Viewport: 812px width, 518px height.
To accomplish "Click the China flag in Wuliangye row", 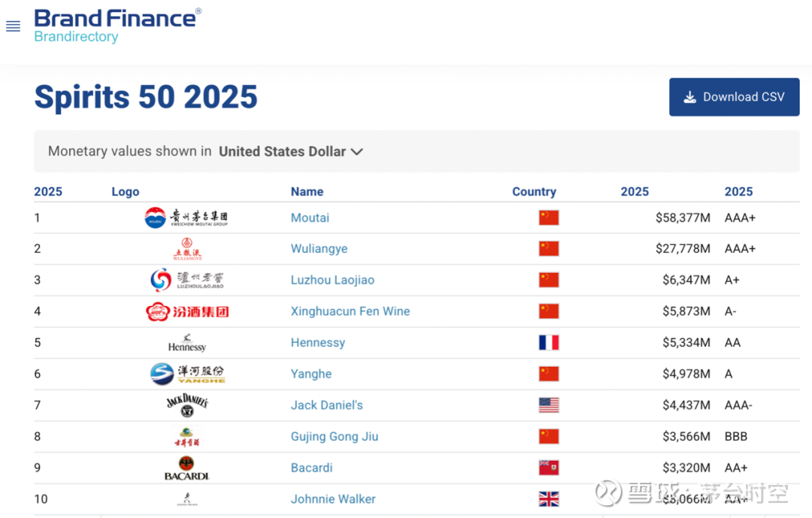I will click(x=548, y=249).
